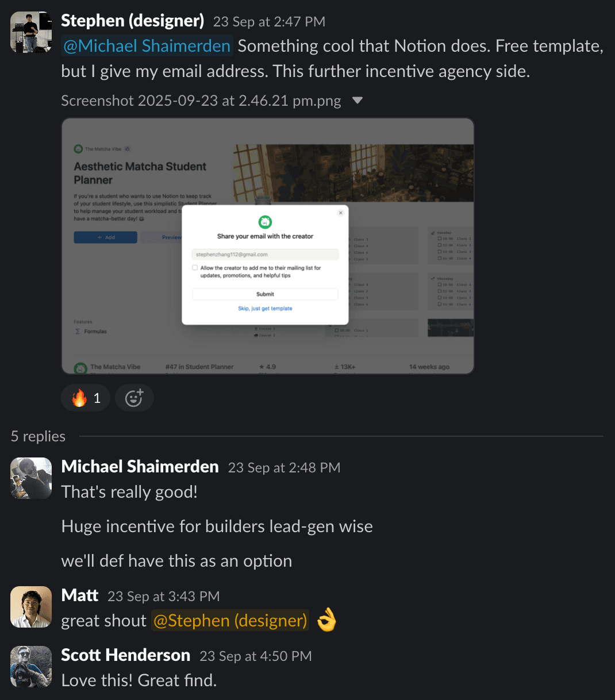Image resolution: width=615 pixels, height=700 pixels.
Task: Open Stephen (designer)'s profile avatar
Action: pos(32,32)
